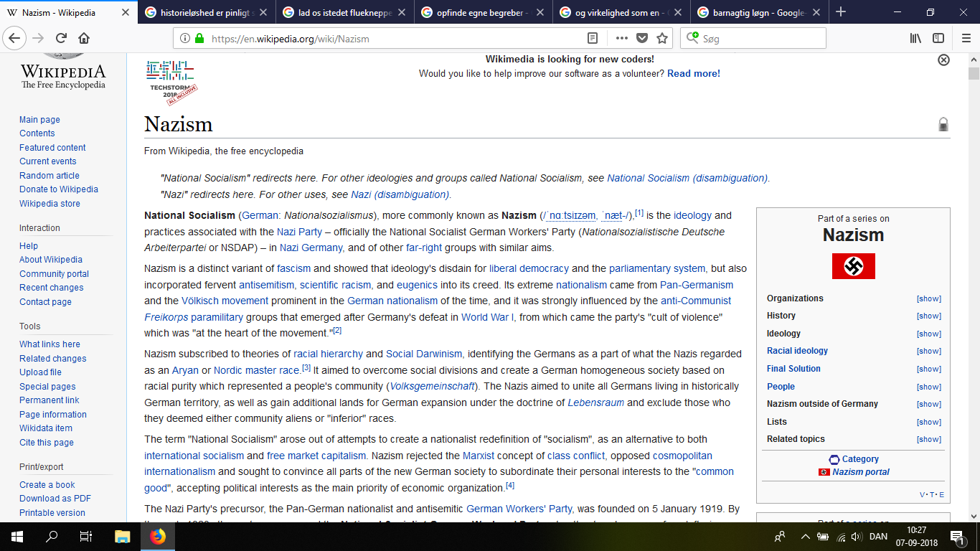
Task: Select the Nazism - Wikipedia tab
Action: 68,12
